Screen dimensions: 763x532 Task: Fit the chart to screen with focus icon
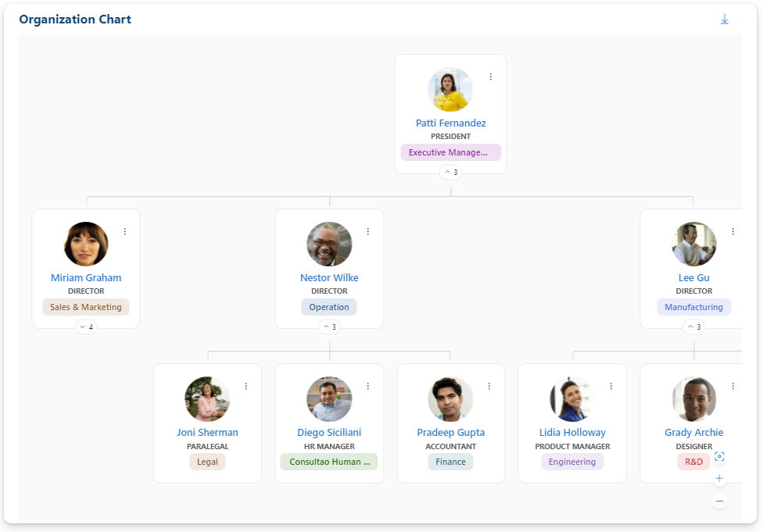[x=719, y=457]
